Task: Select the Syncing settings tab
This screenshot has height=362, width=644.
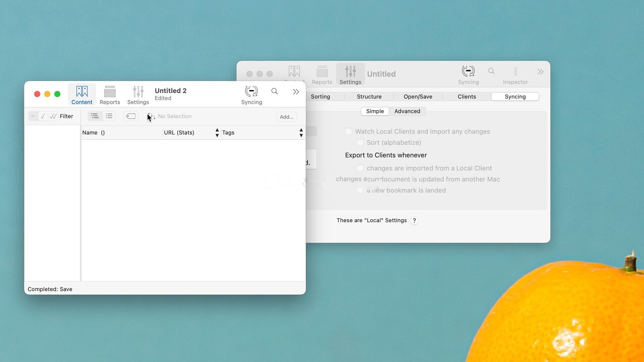Action: [x=515, y=97]
